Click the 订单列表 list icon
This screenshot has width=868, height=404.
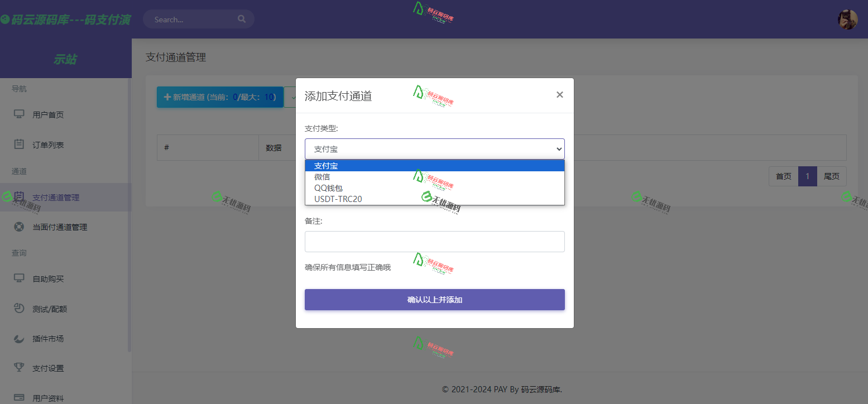pyautogui.click(x=18, y=145)
